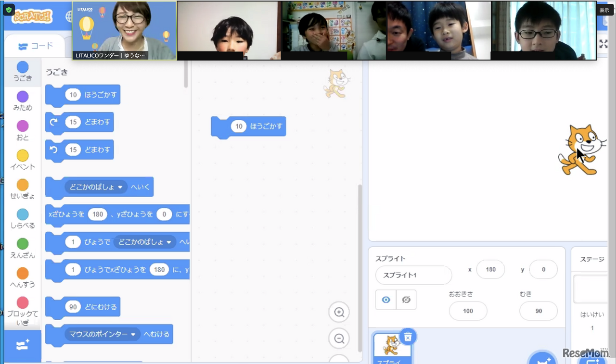The image size is (616, 364).
Task: Click the sprite name field スプライト1
Action: click(x=413, y=276)
